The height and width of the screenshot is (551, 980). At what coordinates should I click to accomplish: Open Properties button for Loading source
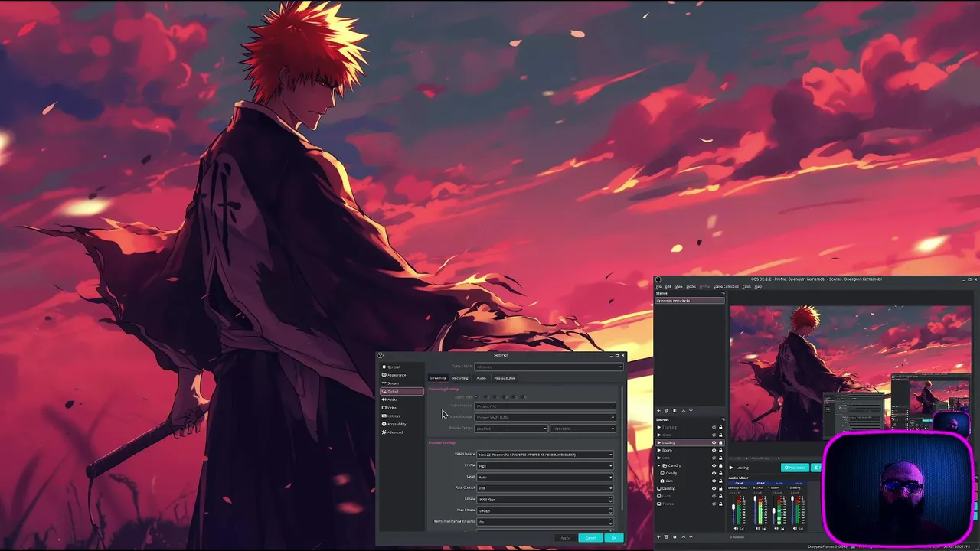click(x=795, y=468)
